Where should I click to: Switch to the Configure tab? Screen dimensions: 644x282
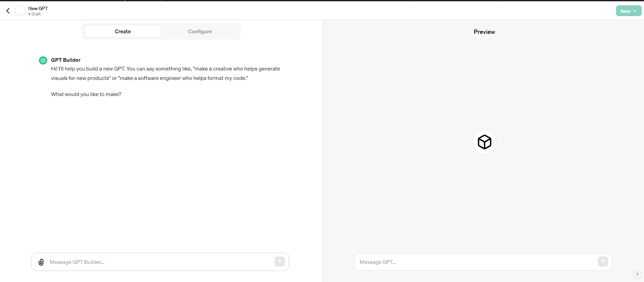(200, 32)
